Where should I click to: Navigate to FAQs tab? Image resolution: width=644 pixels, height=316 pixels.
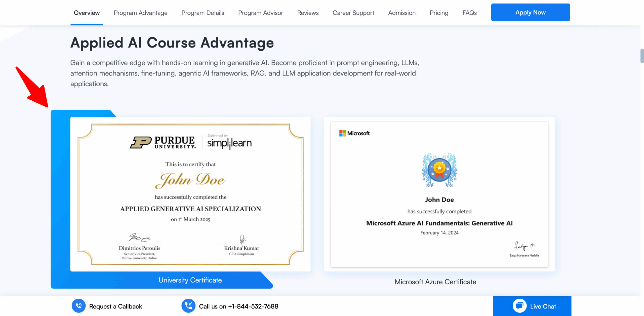coord(469,13)
